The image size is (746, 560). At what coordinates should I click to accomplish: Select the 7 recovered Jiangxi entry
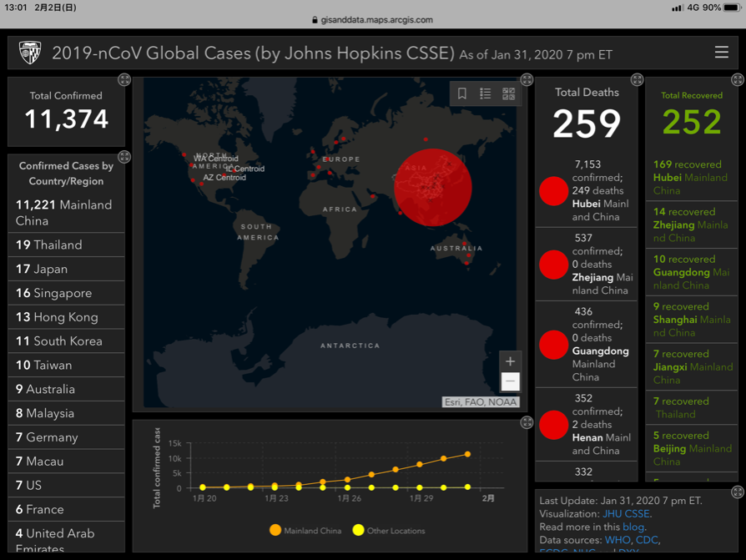tap(692, 367)
